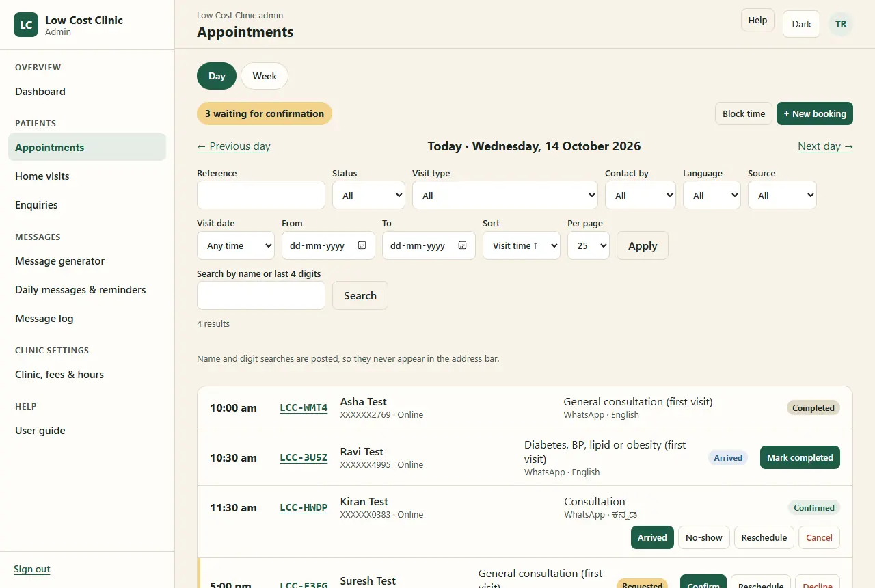Change the Per page dropdown
This screenshot has height=588, width=875.
click(589, 245)
